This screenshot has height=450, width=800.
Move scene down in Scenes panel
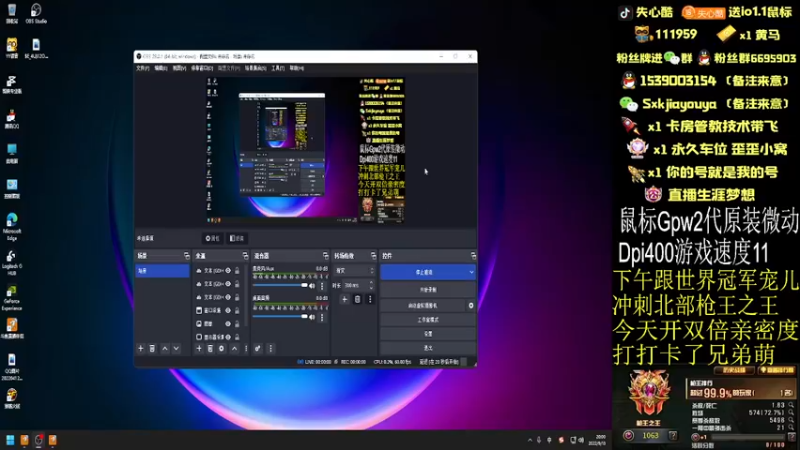point(176,348)
